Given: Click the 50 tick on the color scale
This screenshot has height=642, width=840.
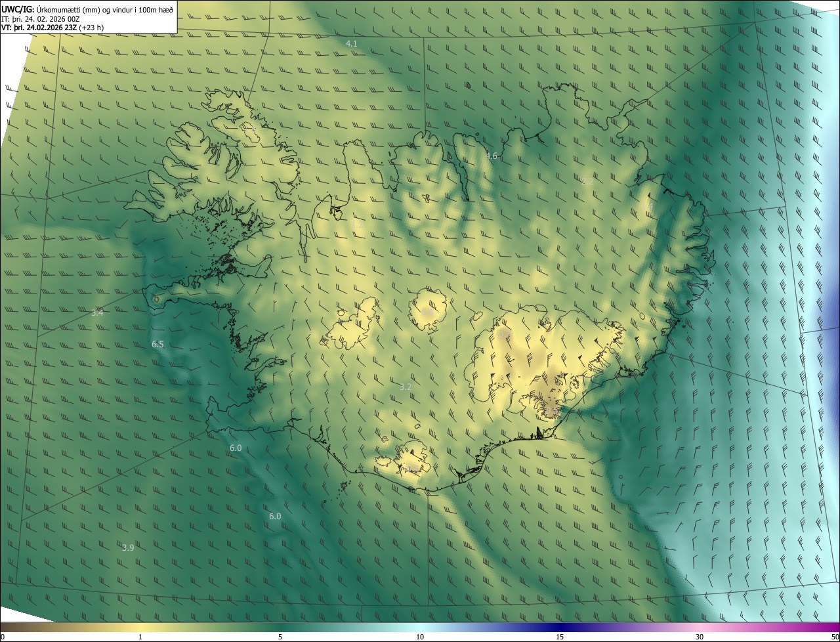Looking at the screenshot, I should (x=835, y=637).
